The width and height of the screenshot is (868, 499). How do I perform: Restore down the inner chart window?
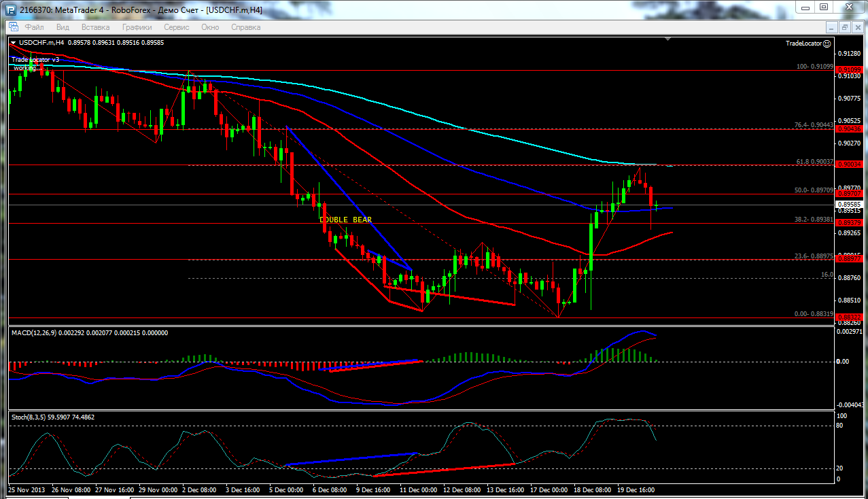click(845, 27)
